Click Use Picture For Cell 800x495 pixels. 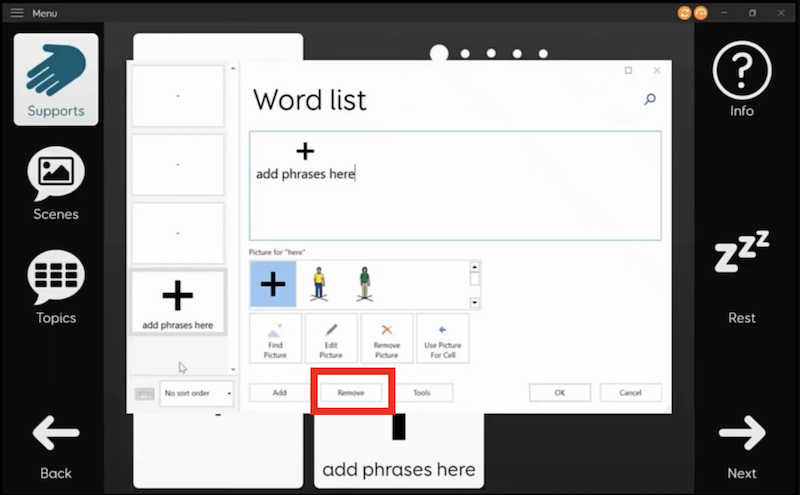(442, 339)
